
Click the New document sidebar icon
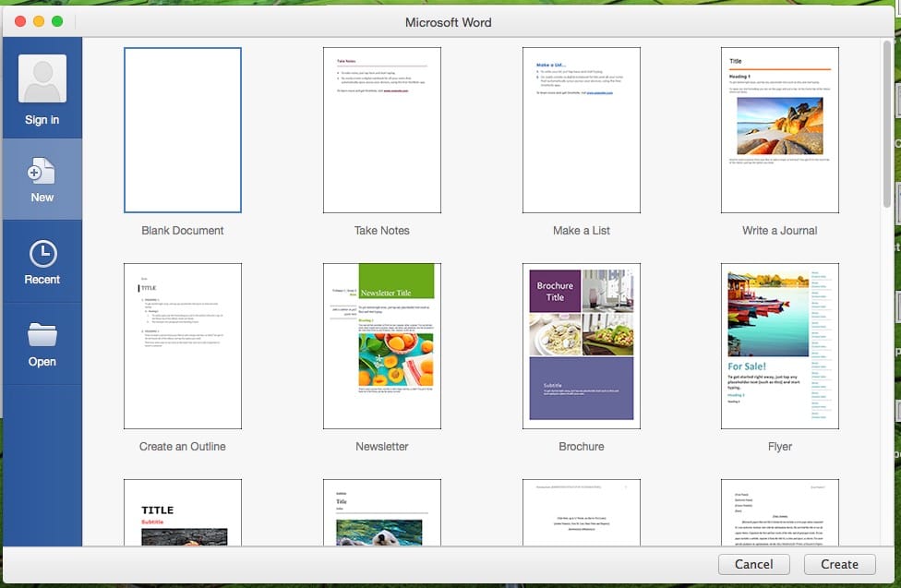click(x=42, y=178)
